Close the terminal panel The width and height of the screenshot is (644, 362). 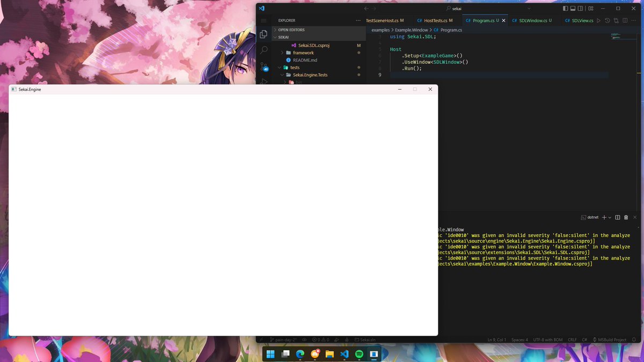tap(635, 217)
